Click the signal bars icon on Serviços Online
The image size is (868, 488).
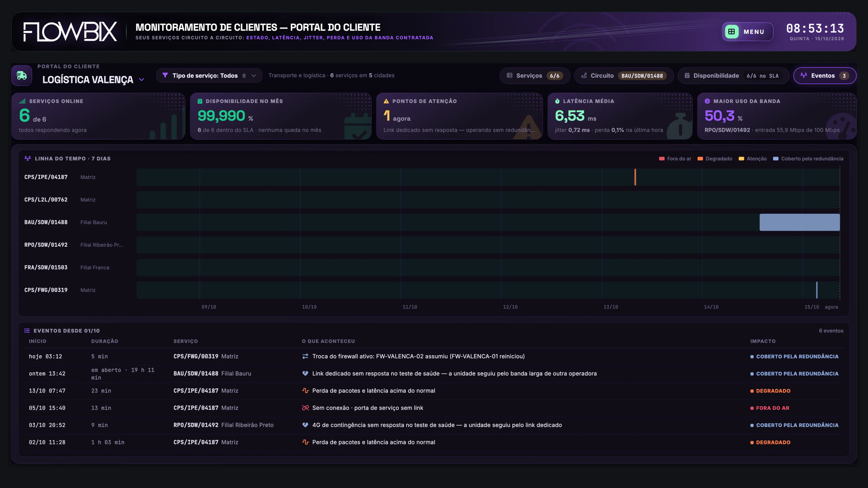pos(22,101)
